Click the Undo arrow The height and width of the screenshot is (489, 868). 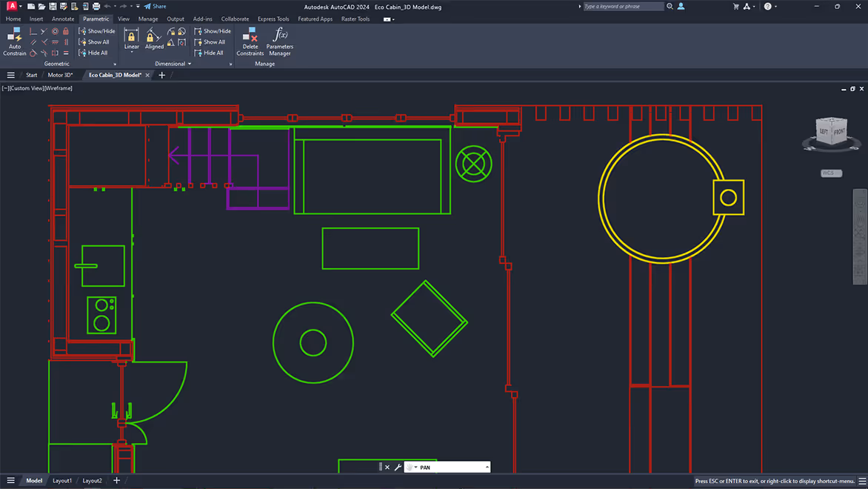click(x=107, y=7)
